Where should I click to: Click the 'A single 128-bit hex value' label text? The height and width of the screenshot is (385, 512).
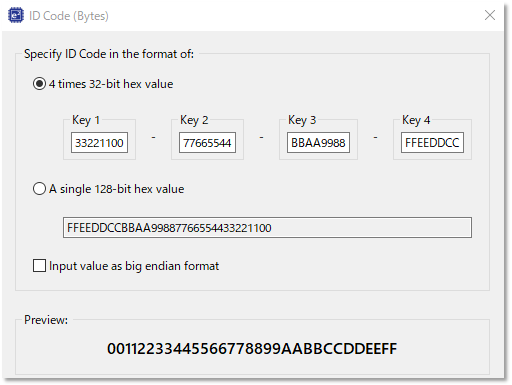pos(117,189)
